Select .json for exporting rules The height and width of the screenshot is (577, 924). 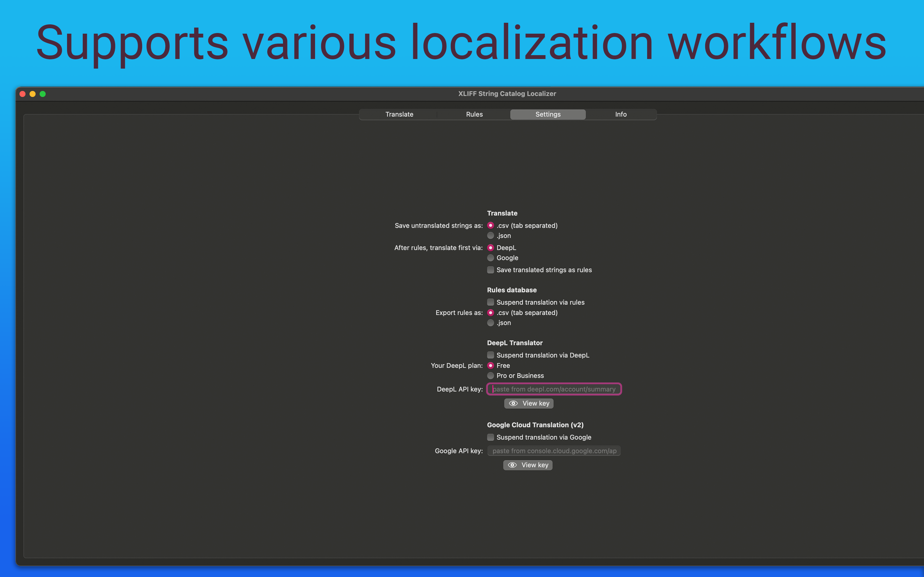[491, 322]
